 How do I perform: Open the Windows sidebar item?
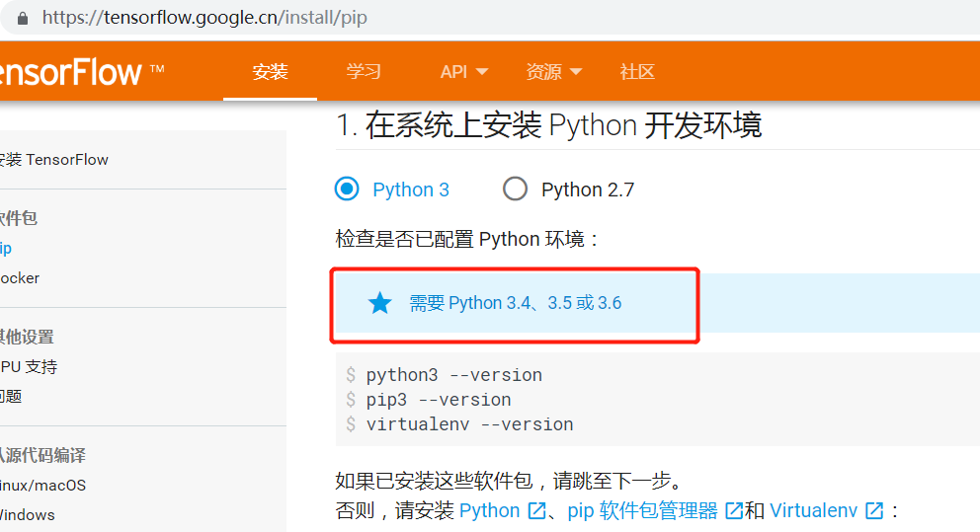click(28, 515)
